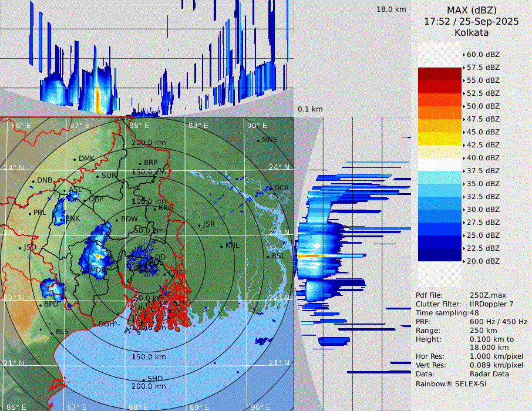Select the Kolkata radar name label

(471, 32)
